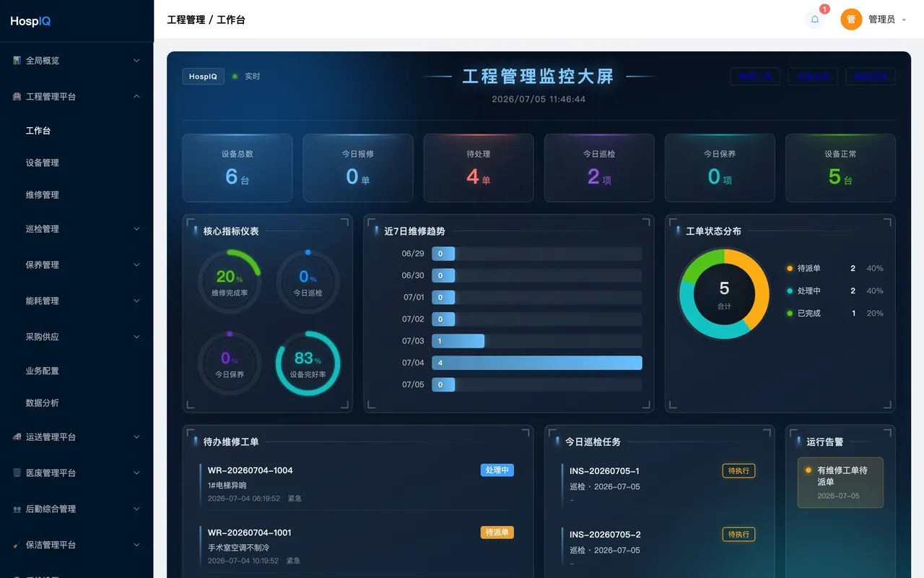Click the 设备总数 stat card
The width and height of the screenshot is (924, 578).
click(x=237, y=168)
